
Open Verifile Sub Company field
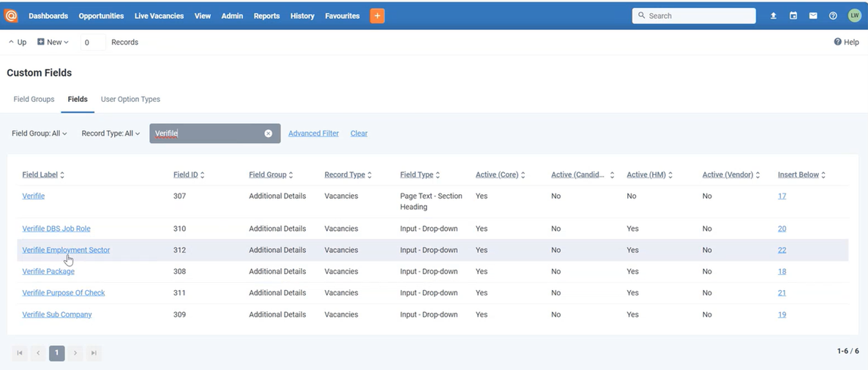[57, 314]
